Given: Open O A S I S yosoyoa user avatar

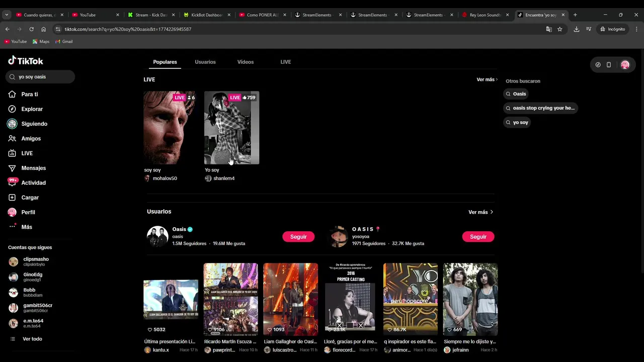Looking at the screenshot, I should tap(338, 236).
